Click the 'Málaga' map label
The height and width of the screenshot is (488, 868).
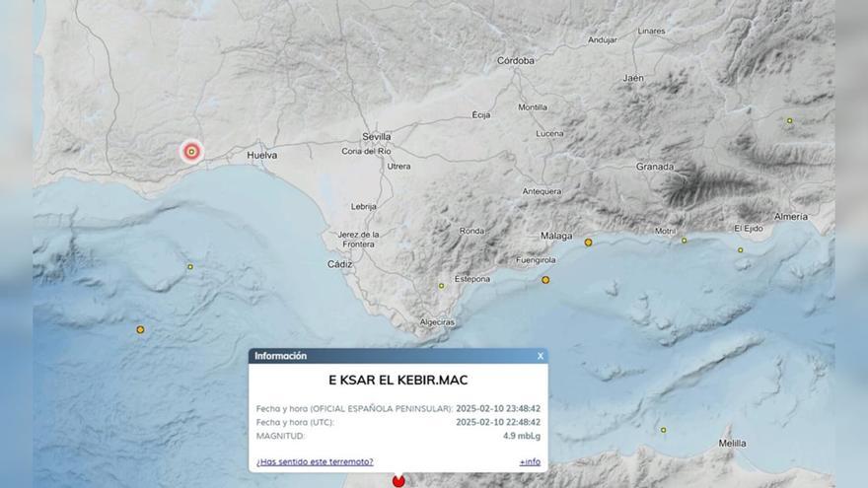[556, 237]
